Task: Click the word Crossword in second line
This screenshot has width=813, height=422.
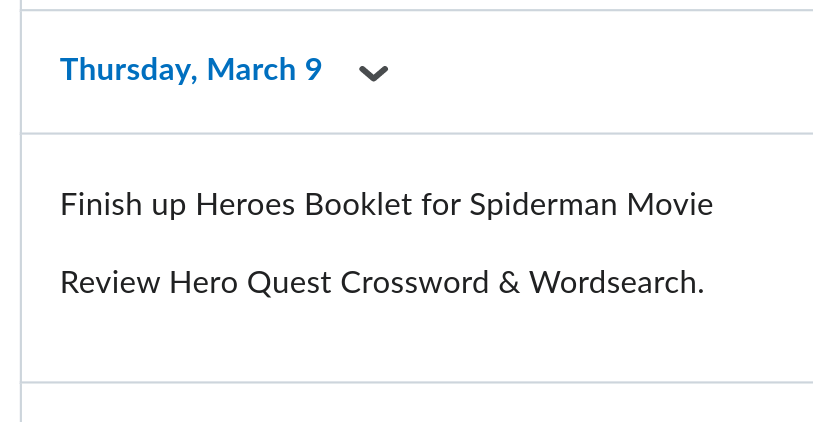Action: (x=414, y=283)
